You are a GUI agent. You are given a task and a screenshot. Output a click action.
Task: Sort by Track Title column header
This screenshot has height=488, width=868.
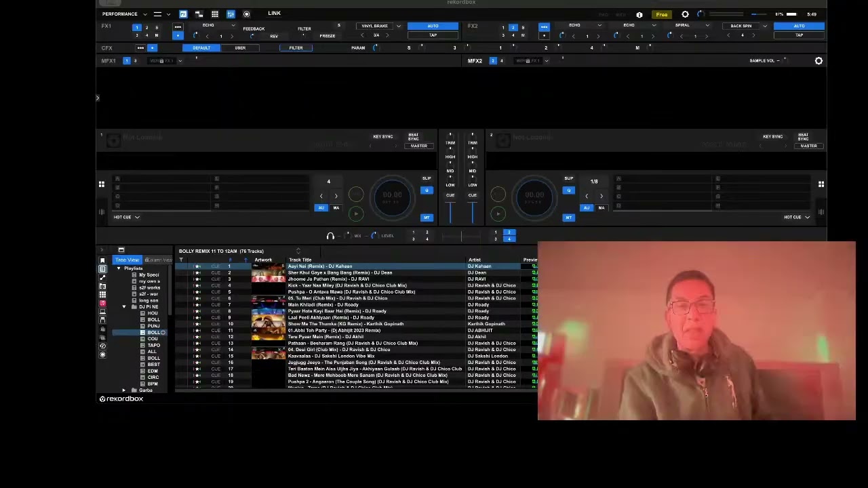300,260
